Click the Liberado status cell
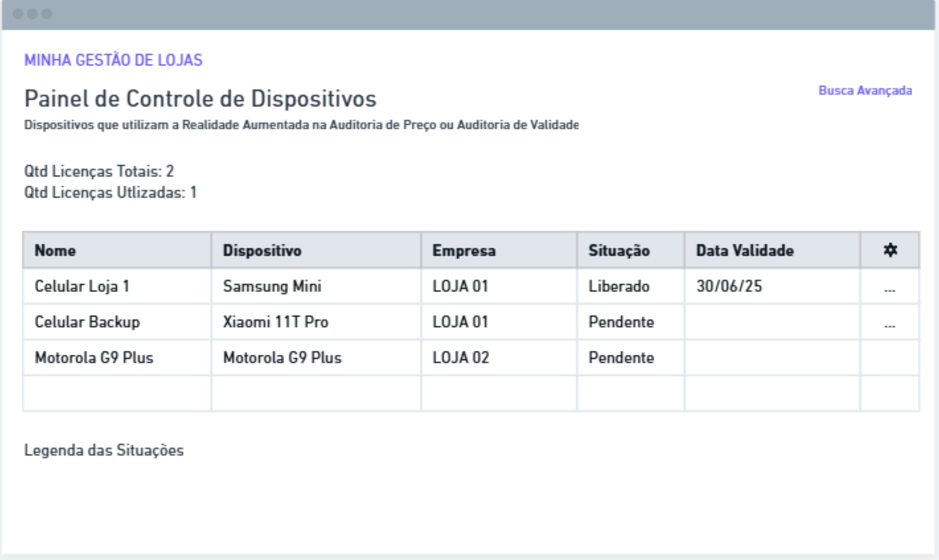Image resolution: width=939 pixels, height=560 pixels. 619,286
